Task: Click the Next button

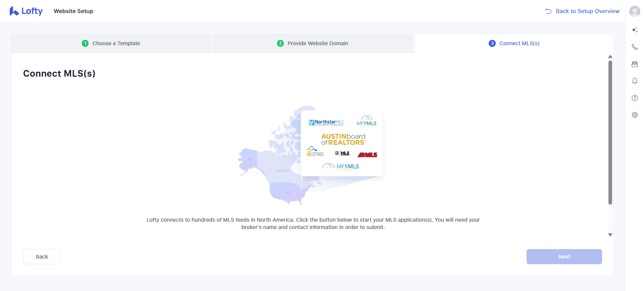Action: tap(564, 257)
